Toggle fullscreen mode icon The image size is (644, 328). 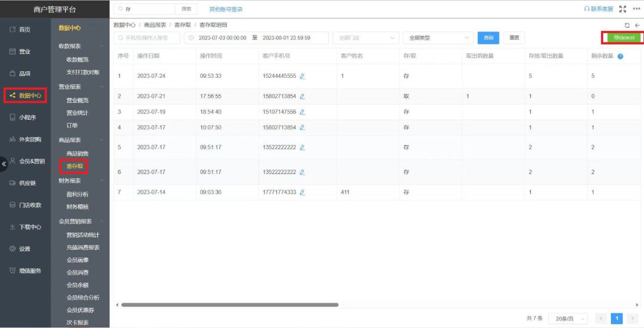pyautogui.click(x=623, y=9)
